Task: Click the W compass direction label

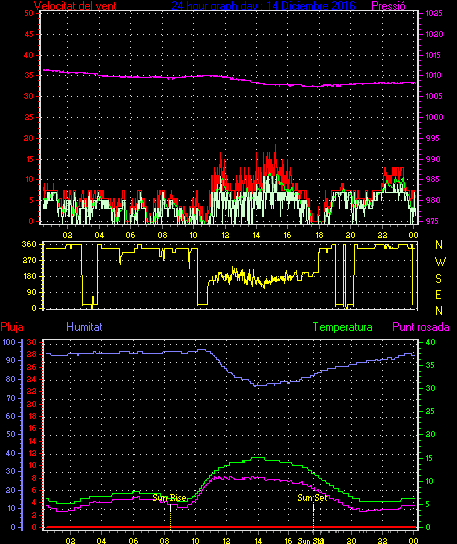Action: (x=440, y=262)
